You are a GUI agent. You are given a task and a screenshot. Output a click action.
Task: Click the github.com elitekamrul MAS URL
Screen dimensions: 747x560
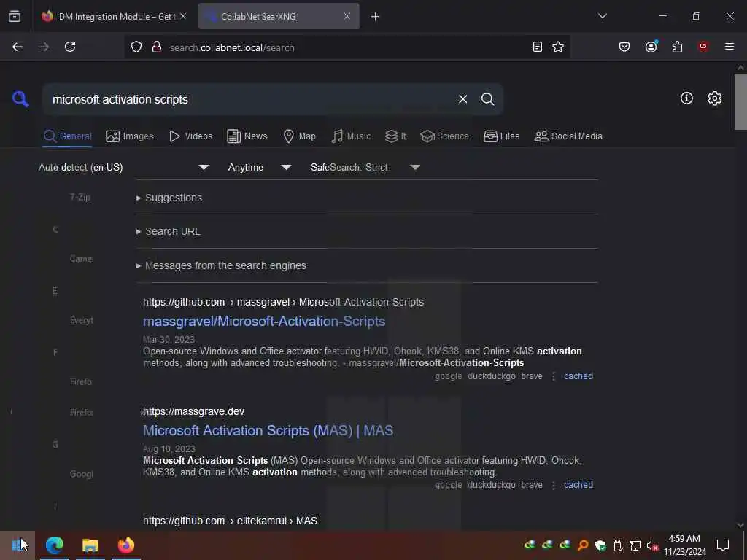pos(230,521)
